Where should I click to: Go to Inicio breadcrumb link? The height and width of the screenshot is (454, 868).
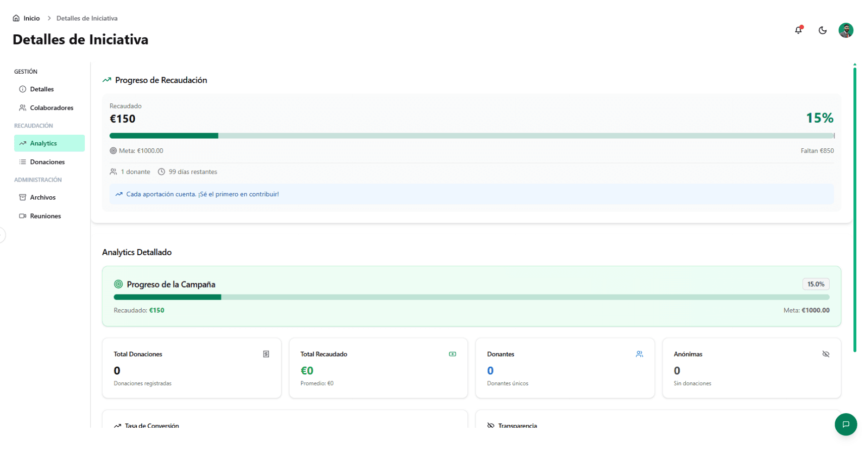pos(31,18)
